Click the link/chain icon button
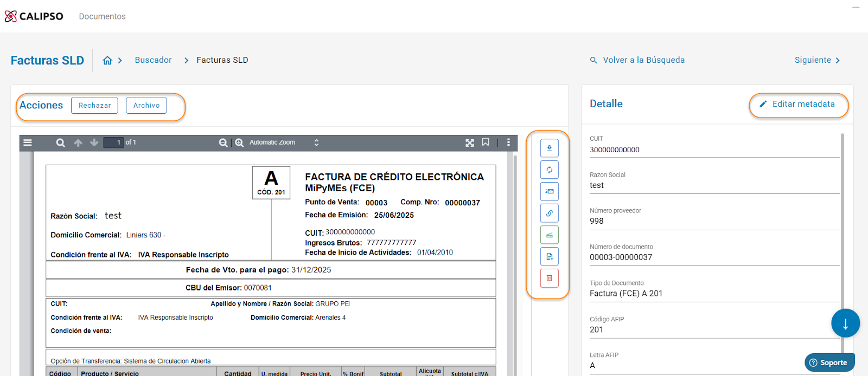This screenshot has height=376, width=868. coord(549,213)
